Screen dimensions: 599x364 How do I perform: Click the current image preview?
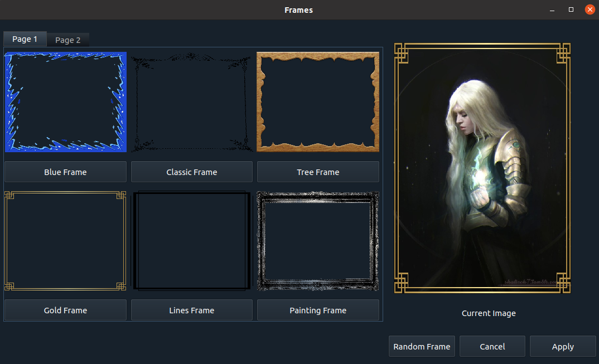[482, 168]
